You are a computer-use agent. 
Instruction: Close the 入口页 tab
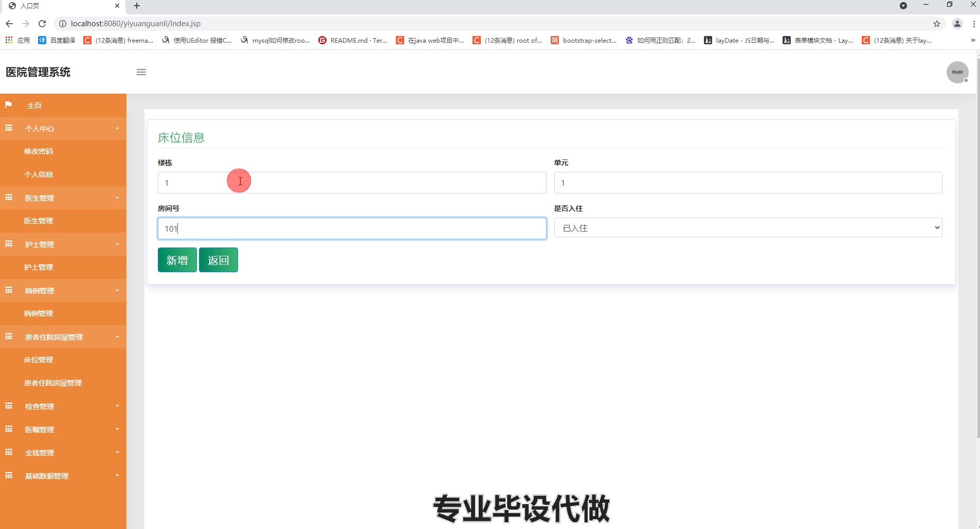coord(117,6)
